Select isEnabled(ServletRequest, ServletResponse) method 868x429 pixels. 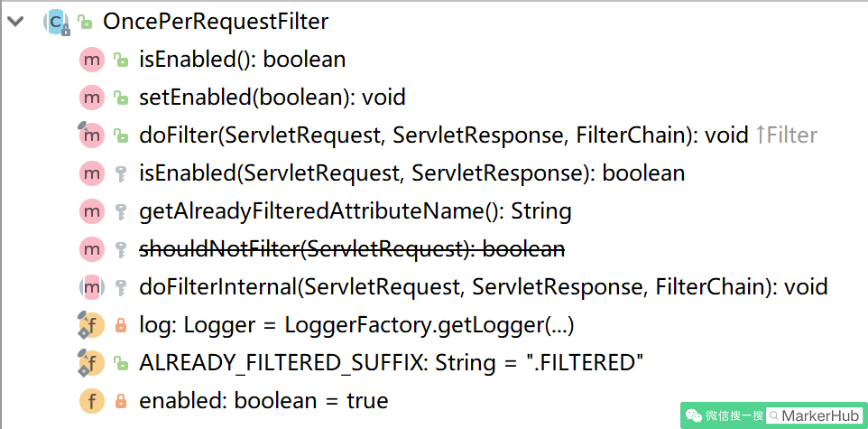tap(411, 173)
